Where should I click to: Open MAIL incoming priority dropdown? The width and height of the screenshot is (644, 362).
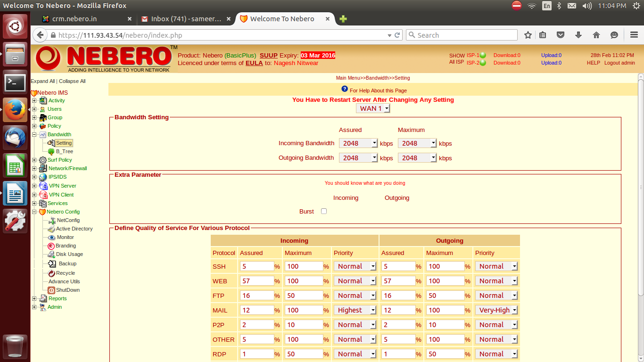point(355,310)
